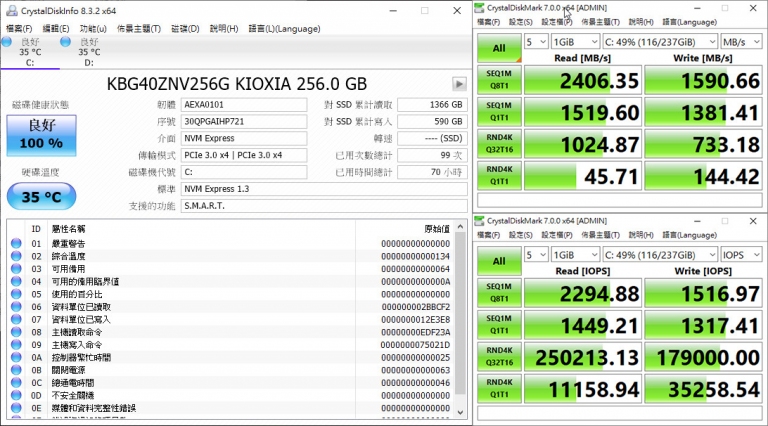Click status dot of attribute 03
The height and width of the screenshot is (426, 768).
[x=16, y=269]
